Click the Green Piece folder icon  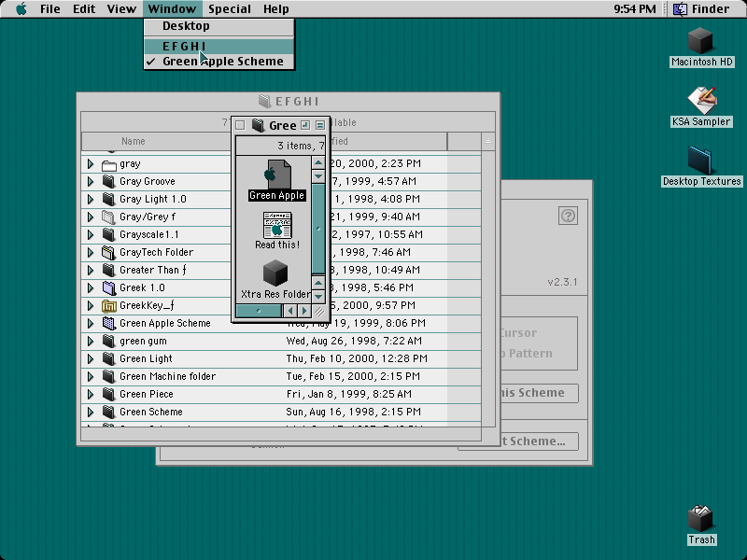109,394
